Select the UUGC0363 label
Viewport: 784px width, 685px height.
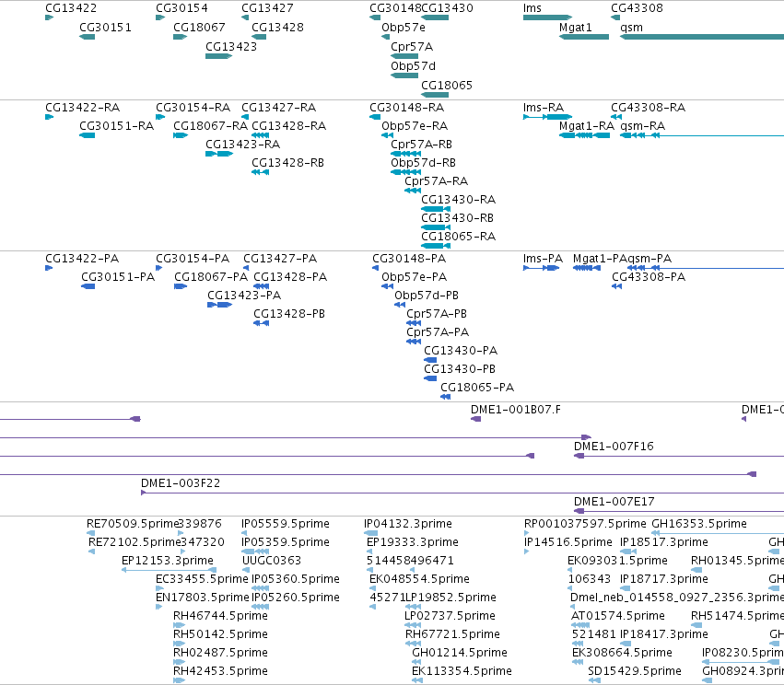pyautogui.click(x=272, y=561)
